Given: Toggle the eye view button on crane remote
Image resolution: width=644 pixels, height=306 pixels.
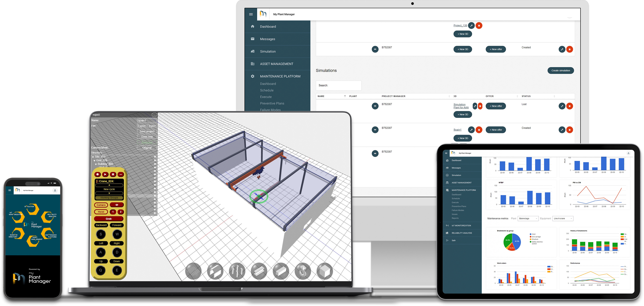Looking at the screenshot, I should (x=117, y=205).
